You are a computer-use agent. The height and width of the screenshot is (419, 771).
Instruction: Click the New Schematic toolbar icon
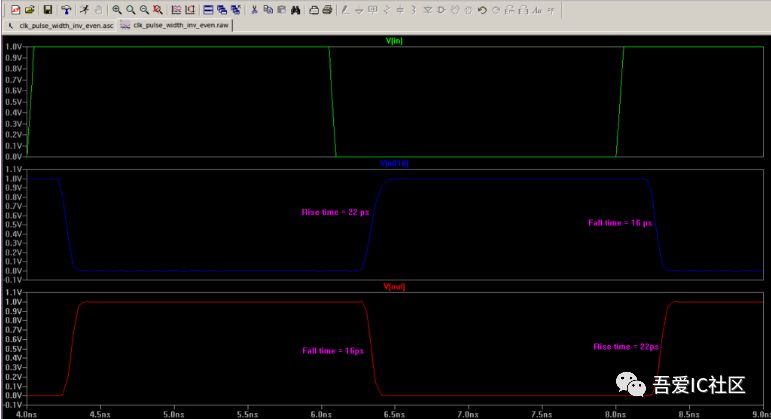16,9
